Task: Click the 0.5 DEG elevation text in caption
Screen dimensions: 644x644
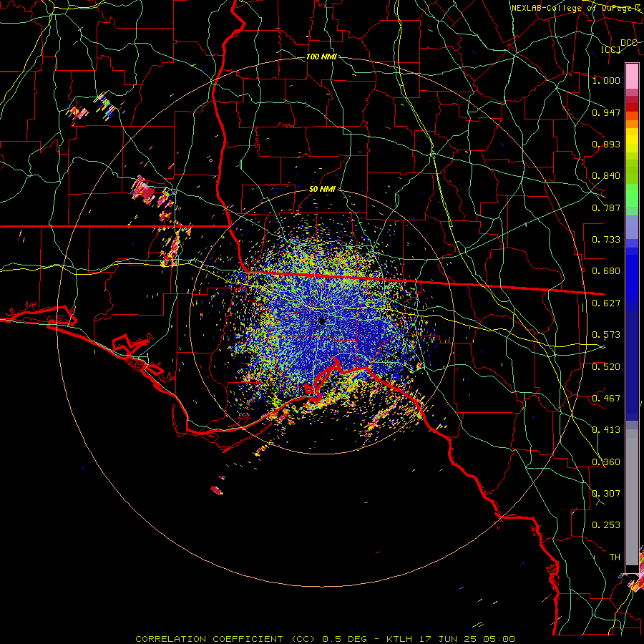Action: (343, 639)
